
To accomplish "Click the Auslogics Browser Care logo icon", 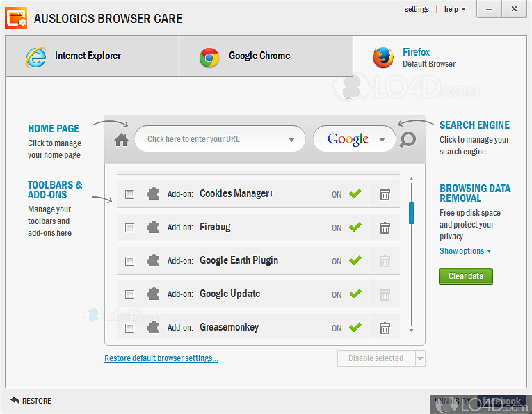I will click(16, 18).
